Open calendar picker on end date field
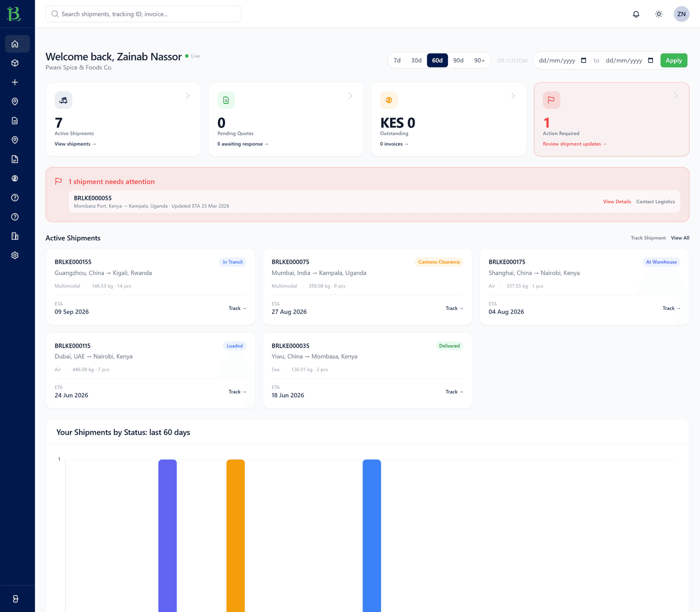Screen dimensions: 700x612 tap(650, 60)
